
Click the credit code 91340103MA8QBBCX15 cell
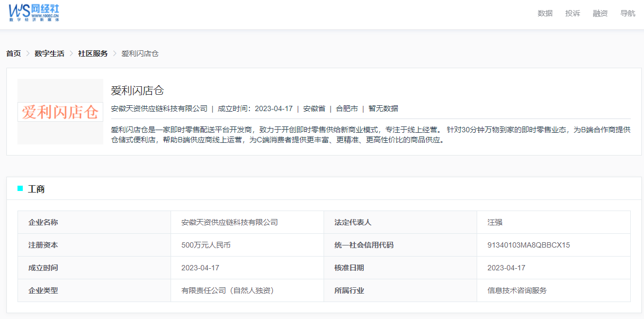click(529, 245)
